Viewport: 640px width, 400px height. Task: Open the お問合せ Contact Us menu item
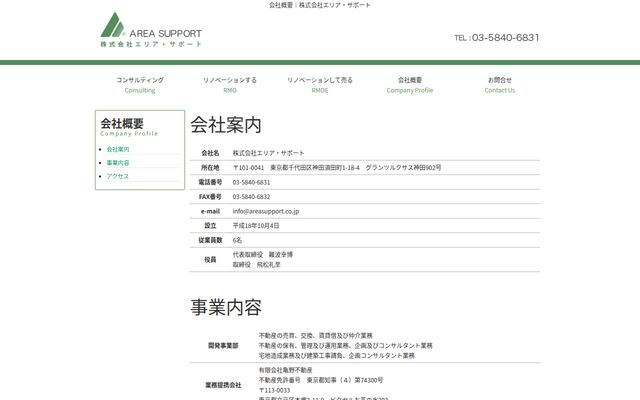pos(500,85)
